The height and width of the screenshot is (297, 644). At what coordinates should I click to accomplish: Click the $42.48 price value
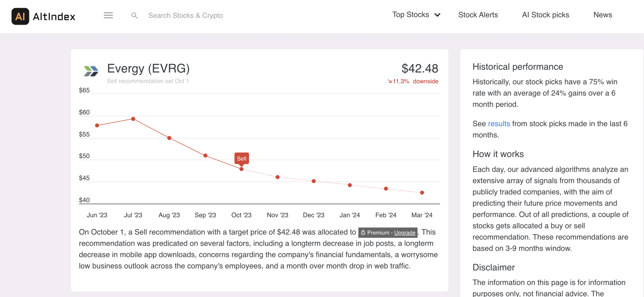coord(420,68)
